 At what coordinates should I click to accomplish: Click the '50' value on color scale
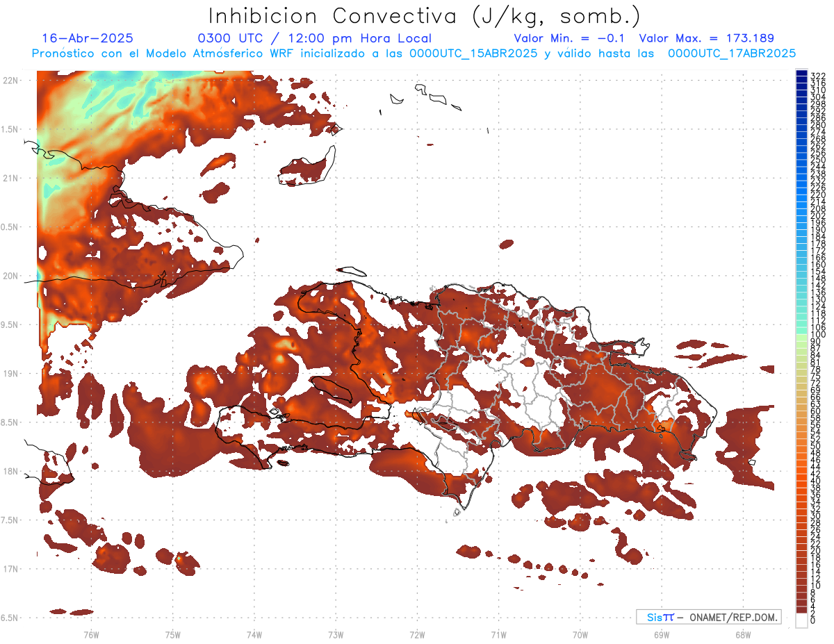coord(815,446)
